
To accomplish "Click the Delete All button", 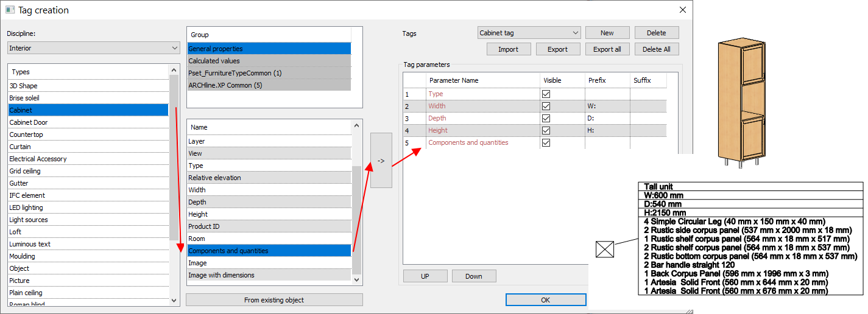I will [x=657, y=49].
